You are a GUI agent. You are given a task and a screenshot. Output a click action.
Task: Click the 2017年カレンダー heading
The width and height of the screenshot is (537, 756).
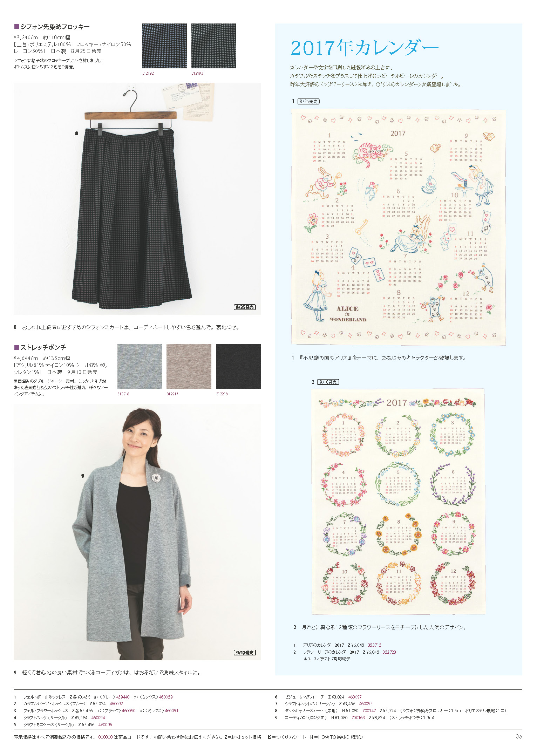pos(365,48)
